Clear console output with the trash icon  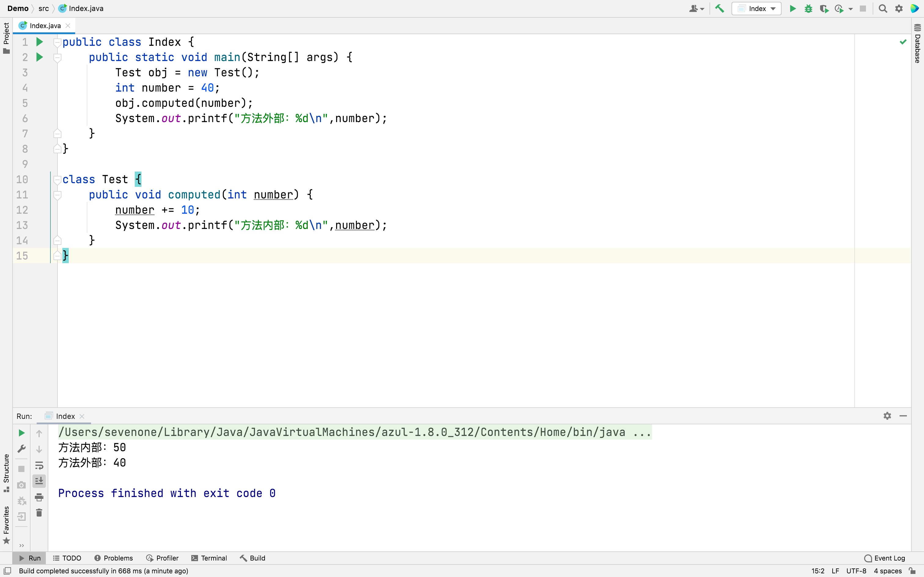[39, 513]
